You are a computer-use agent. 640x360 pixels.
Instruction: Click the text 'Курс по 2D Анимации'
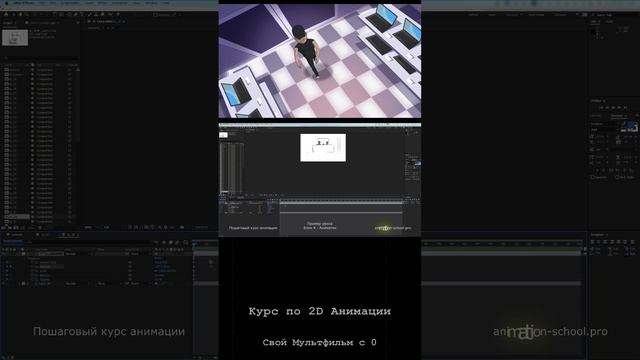coord(320,311)
